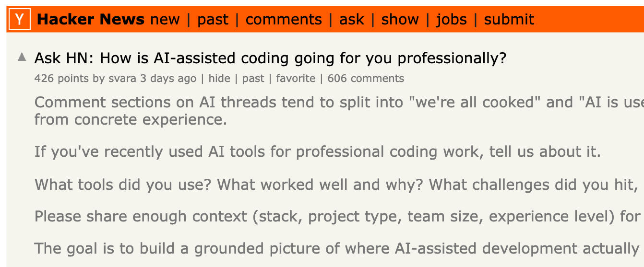This screenshot has width=644, height=267.
Task: Go to the ask section
Action: pos(352,20)
